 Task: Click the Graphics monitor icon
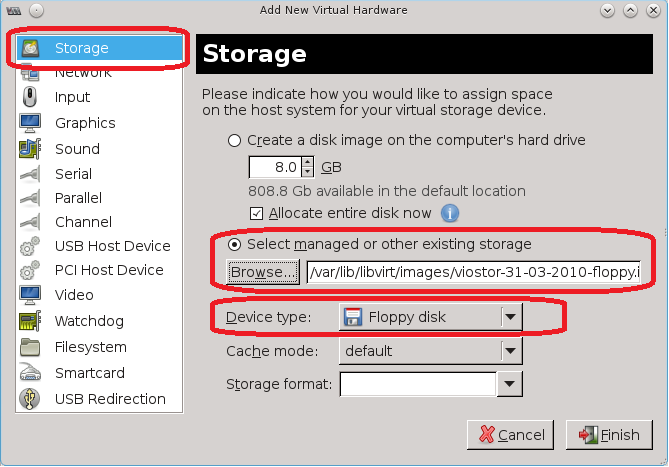[29, 123]
